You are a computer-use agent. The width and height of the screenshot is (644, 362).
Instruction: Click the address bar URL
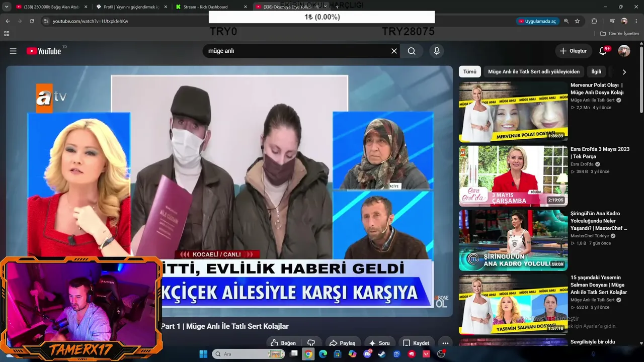pyautogui.click(x=91, y=21)
